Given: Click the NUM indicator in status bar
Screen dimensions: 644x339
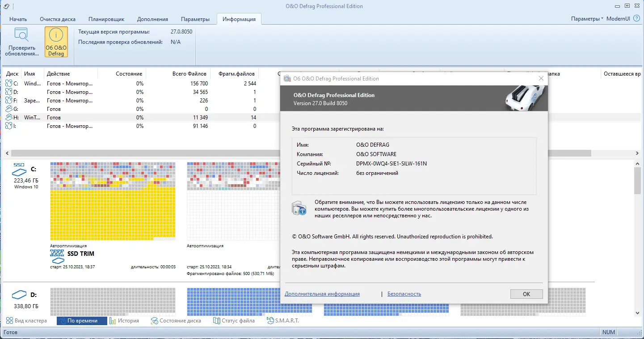Looking at the screenshot, I should click(609, 332).
